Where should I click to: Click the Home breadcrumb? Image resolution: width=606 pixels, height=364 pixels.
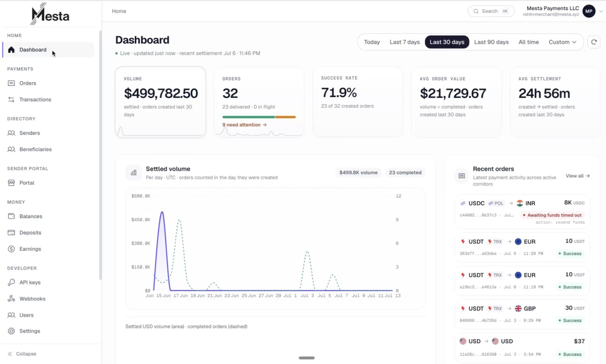tap(119, 11)
